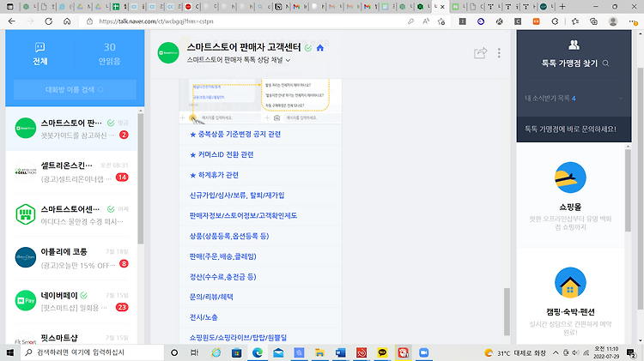Click the SmartStore profile avatar in header
The width and height of the screenshot is (644, 361).
(168, 52)
